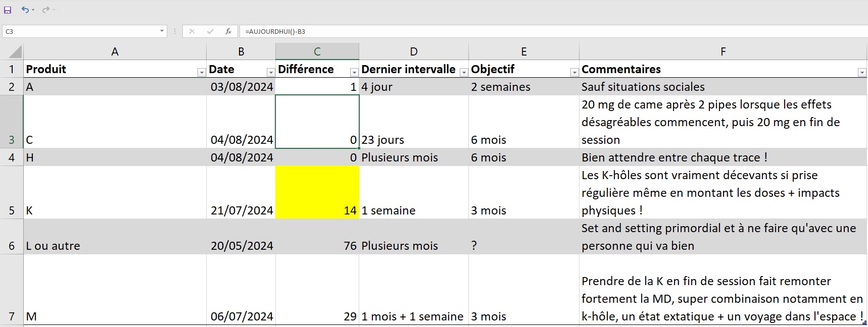Select row 1 header

12,69
